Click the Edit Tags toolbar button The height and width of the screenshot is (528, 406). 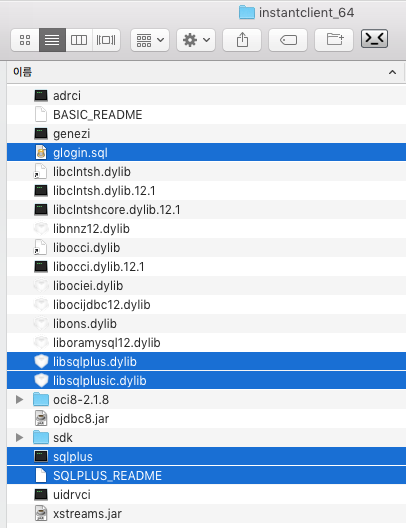click(x=288, y=40)
